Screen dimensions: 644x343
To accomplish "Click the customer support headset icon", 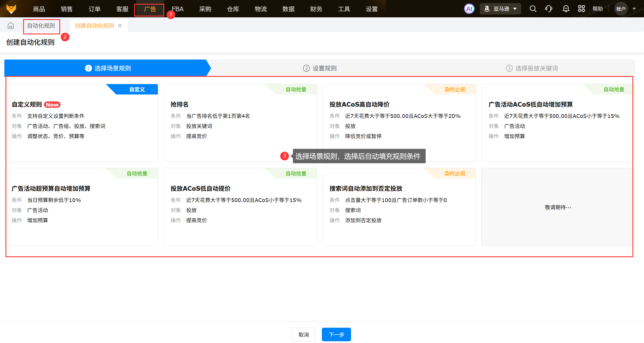I will [549, 9].
